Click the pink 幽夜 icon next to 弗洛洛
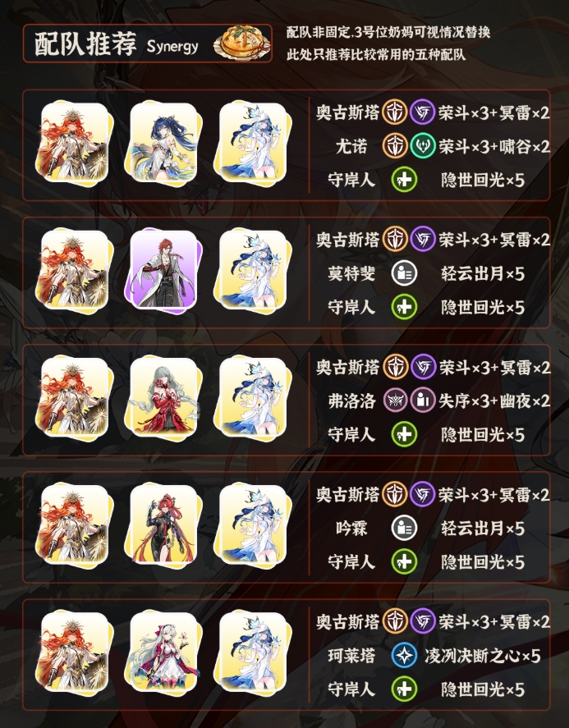569x728 pixels. point(422,401)
